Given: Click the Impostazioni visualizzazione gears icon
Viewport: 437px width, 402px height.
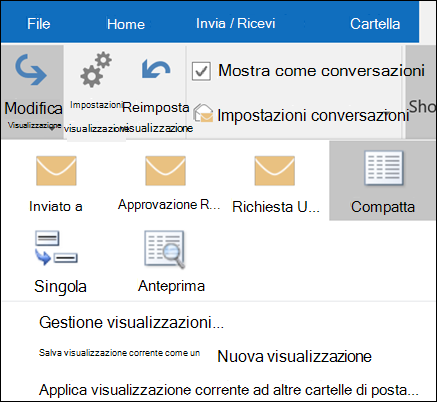Looking at the screenshot, I should click(x=96, y=70).
